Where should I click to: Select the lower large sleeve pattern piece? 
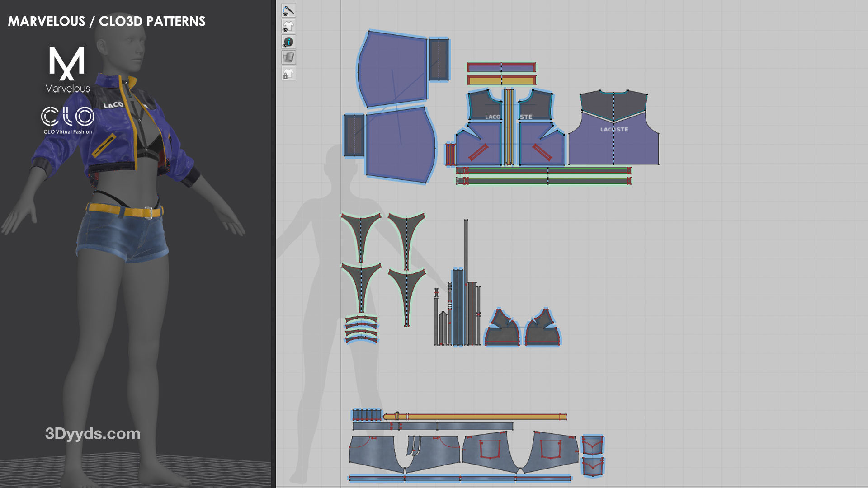400,145
